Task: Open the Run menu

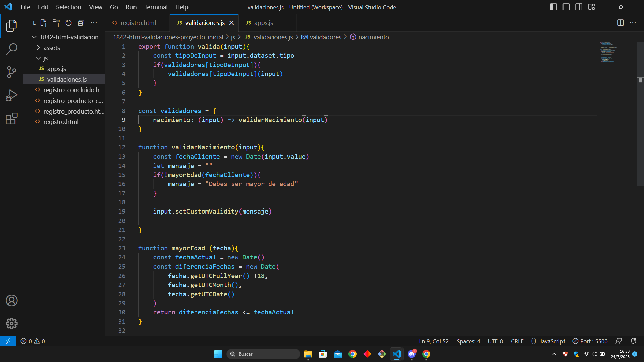Action: 131,7
